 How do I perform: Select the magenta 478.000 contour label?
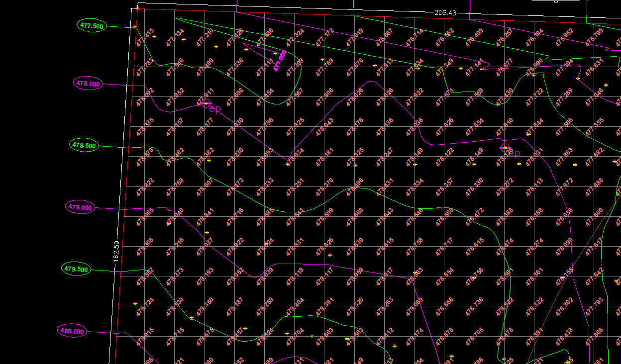tap(88, 84)
